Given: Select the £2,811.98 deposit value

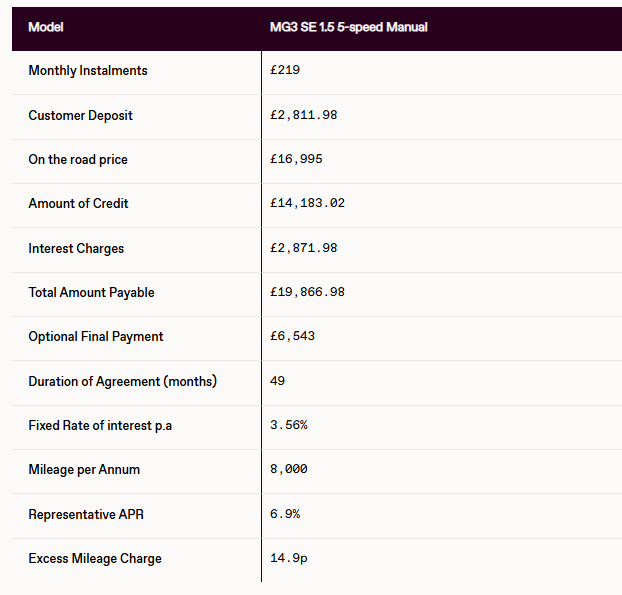Looking at the screenshot, I should tap(303, 115).
